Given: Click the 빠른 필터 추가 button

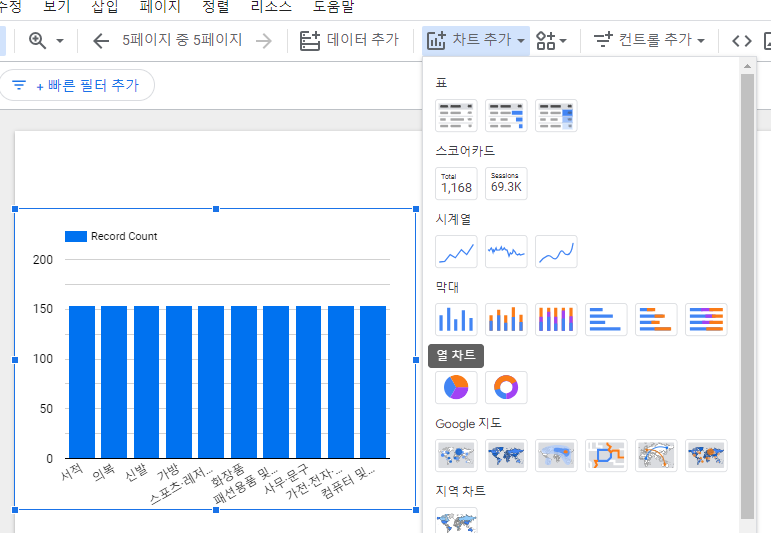Looking at the screenshot, I should point(76,85).
